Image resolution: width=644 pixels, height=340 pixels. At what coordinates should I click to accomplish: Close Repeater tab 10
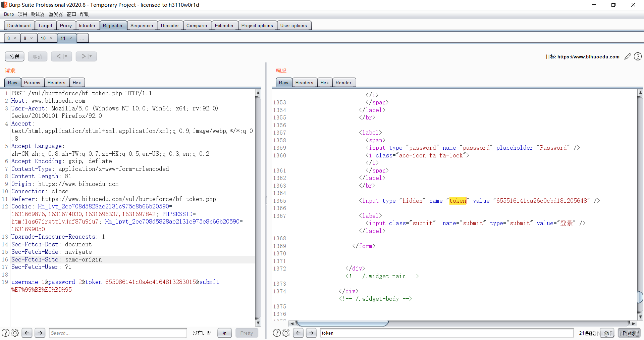51,38
